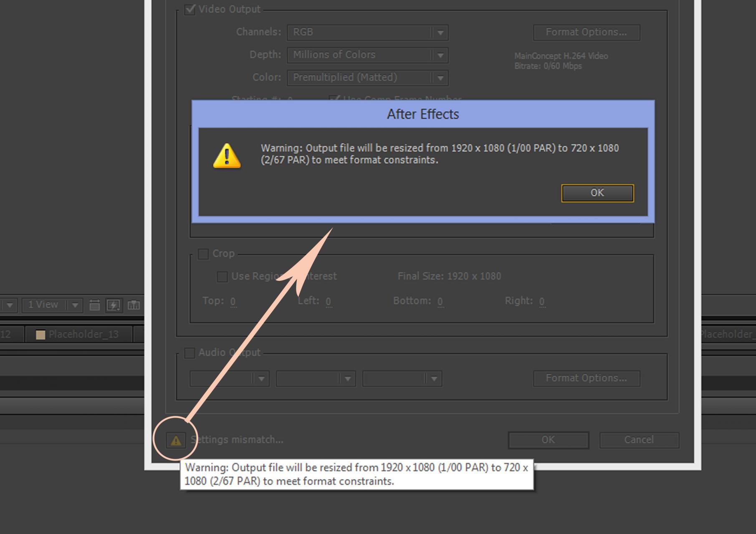The width and height of the screenshot is (756, 534).
Task: Open the Depth Millions of Colors dropdown
Action: (x=367, y=55)
